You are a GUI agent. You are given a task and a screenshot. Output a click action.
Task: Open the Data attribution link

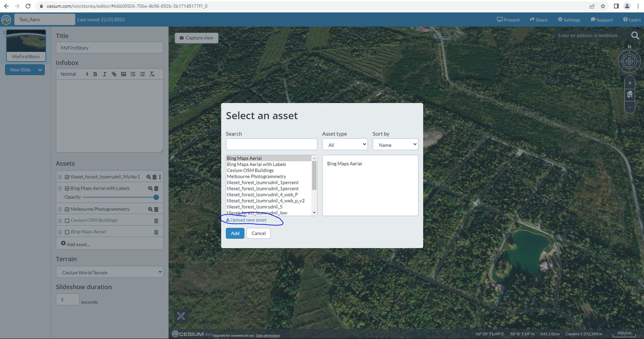click(268, 335)
